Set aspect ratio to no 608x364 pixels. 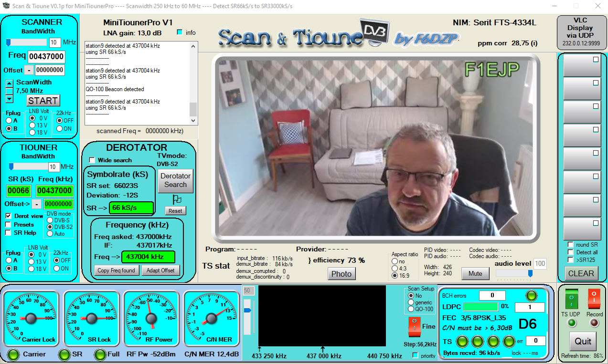(x=395, y=261)
